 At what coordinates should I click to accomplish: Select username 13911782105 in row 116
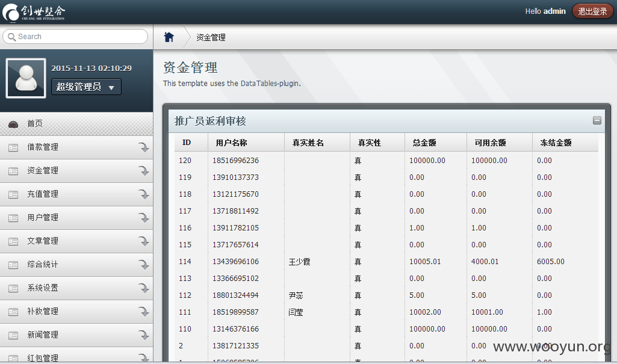236,228
